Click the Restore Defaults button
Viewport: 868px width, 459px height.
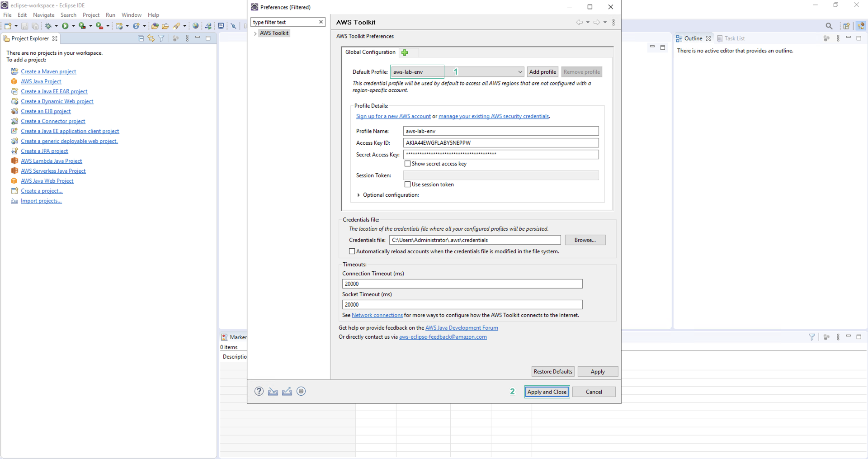pyautogui.click(x=553, y=372)
